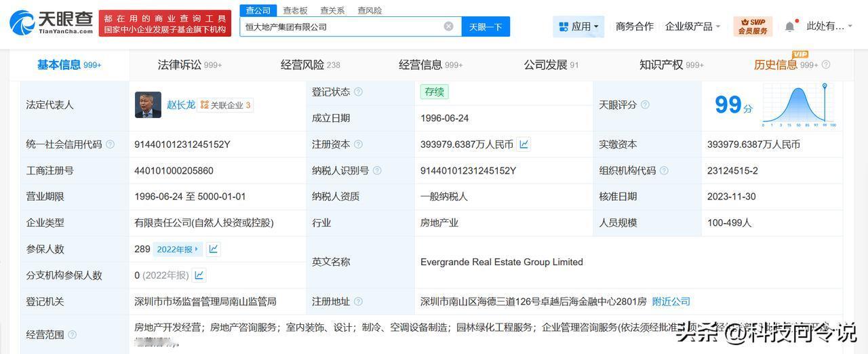Switch to the 历史信息 VIP tab
The width and height of the screenshot is (868, 354).
coord(786,65)
